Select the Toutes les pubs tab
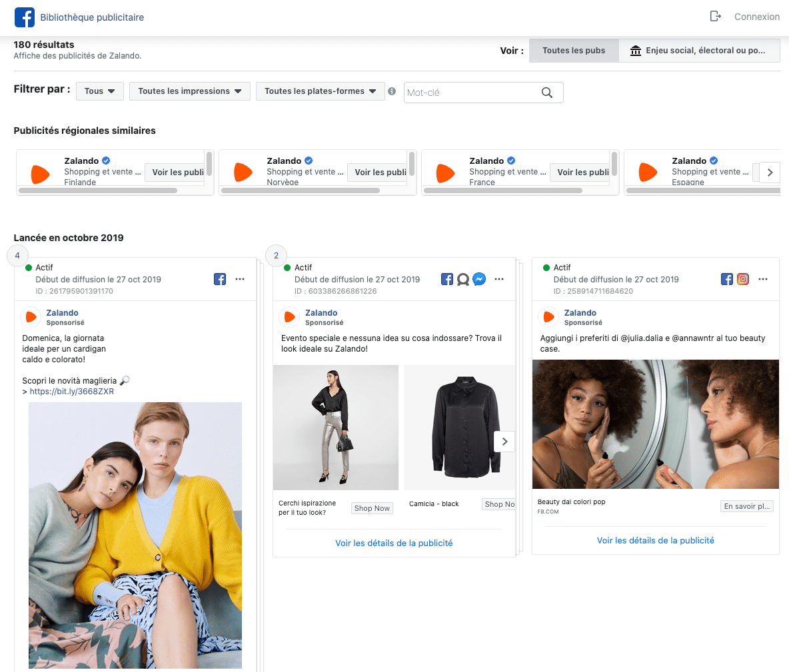 point(574,51)
